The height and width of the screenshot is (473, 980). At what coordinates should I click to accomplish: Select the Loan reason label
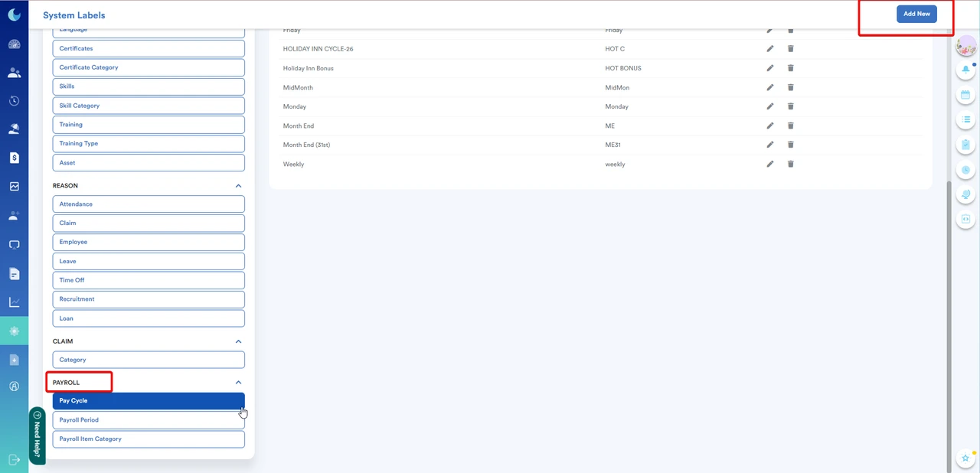pos(149,318)
